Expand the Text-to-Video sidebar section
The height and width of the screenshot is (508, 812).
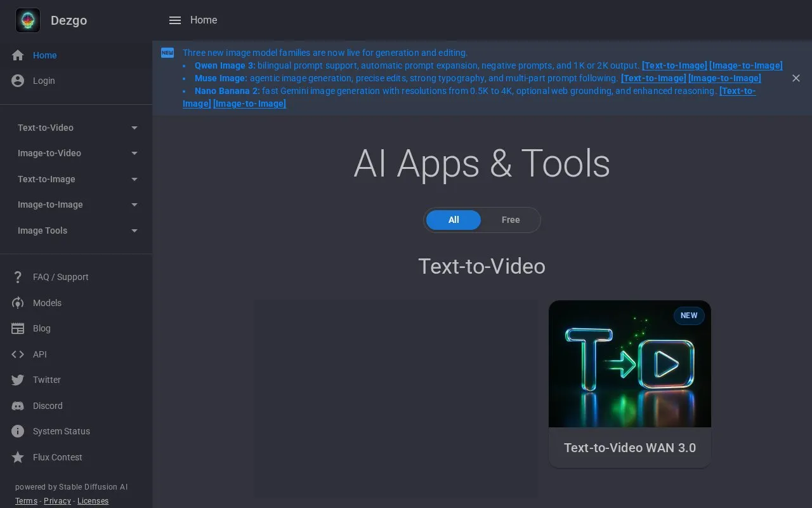(76, 128)
